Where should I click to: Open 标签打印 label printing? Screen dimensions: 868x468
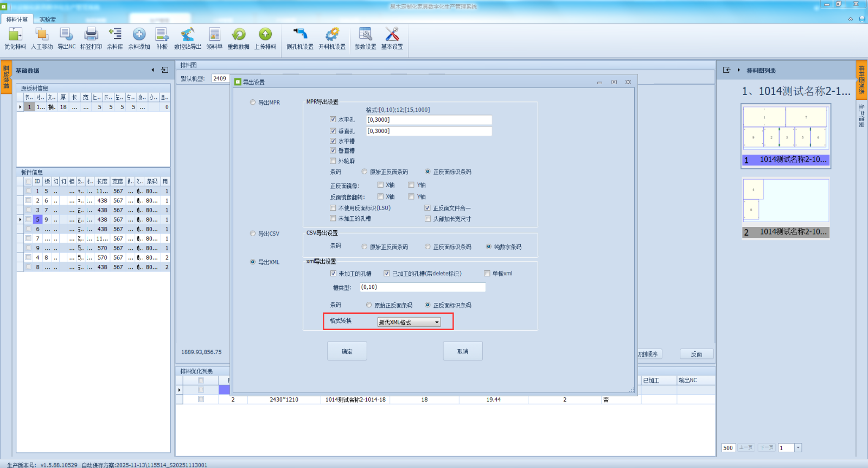pyautogui.click(x=91, y=35)
